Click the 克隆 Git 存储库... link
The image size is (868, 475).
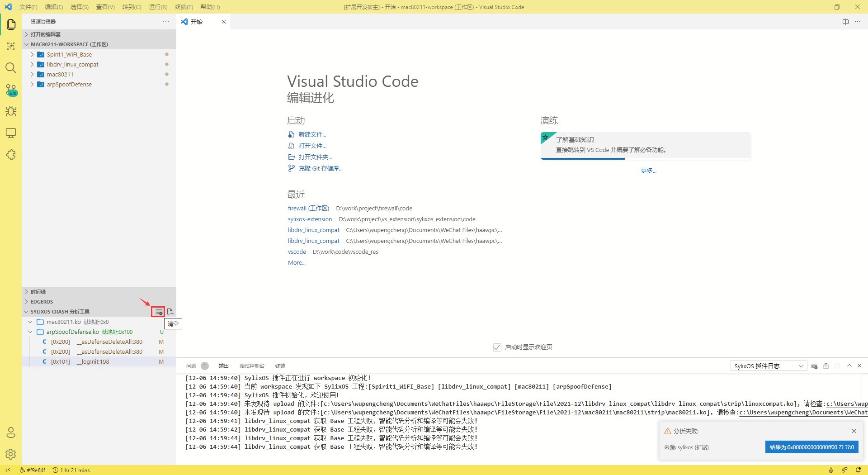coord(321,168)
